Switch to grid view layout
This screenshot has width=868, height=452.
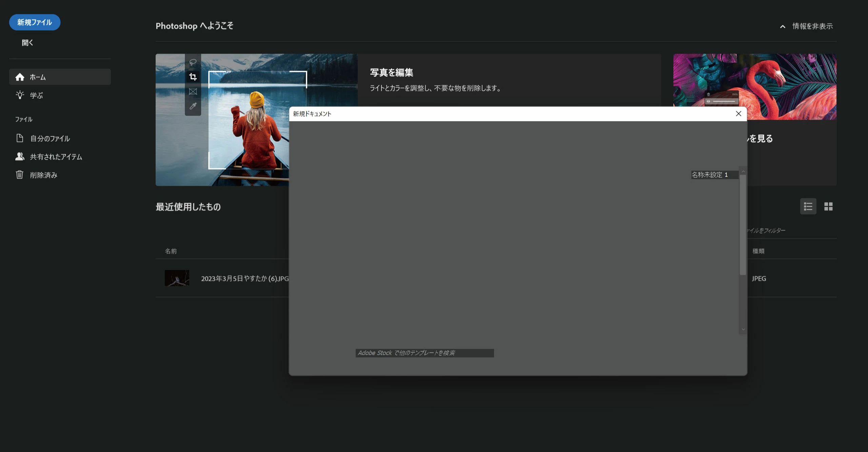(828, 206)
